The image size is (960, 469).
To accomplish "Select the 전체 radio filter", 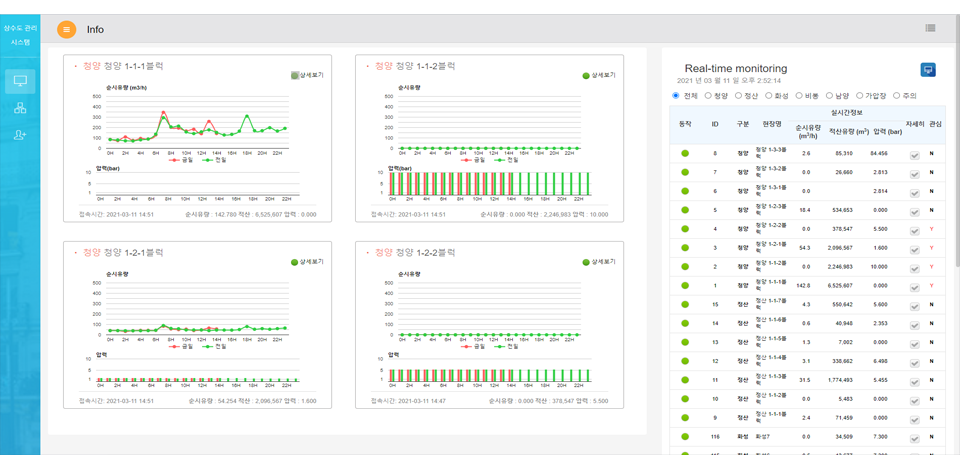I will [677, 96].
